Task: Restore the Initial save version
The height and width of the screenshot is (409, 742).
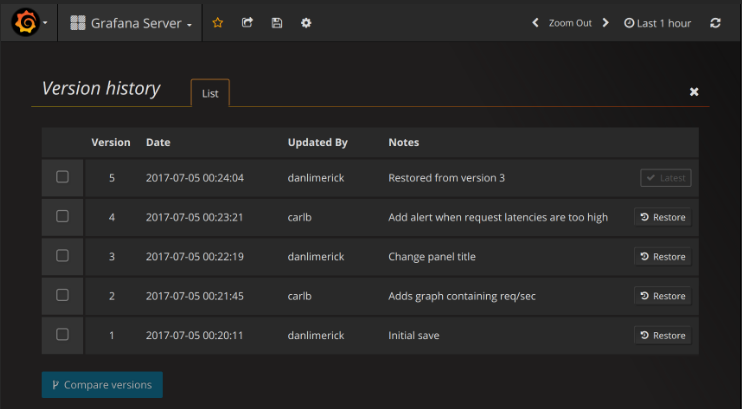Action: (x=662, y=335)
